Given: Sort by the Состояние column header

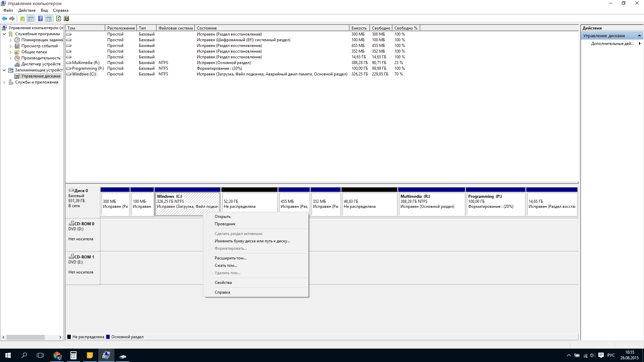Looking at the screenshot, I should click(272, 28).
